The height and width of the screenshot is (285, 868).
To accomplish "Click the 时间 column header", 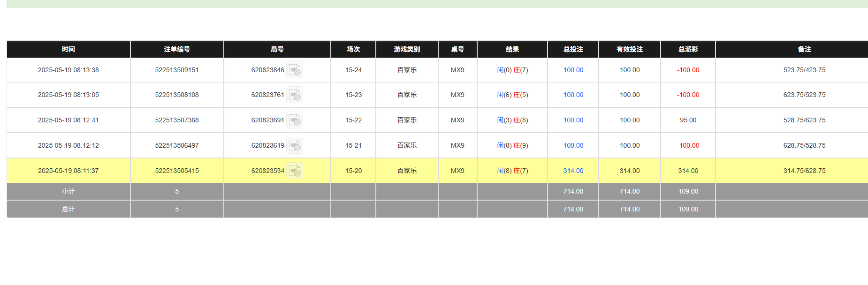I will tap(69, 49).
